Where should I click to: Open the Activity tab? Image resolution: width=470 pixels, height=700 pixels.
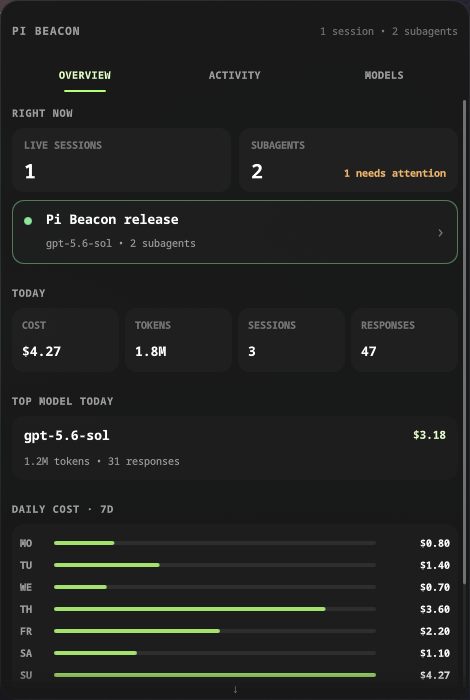(x=234, y=75)
